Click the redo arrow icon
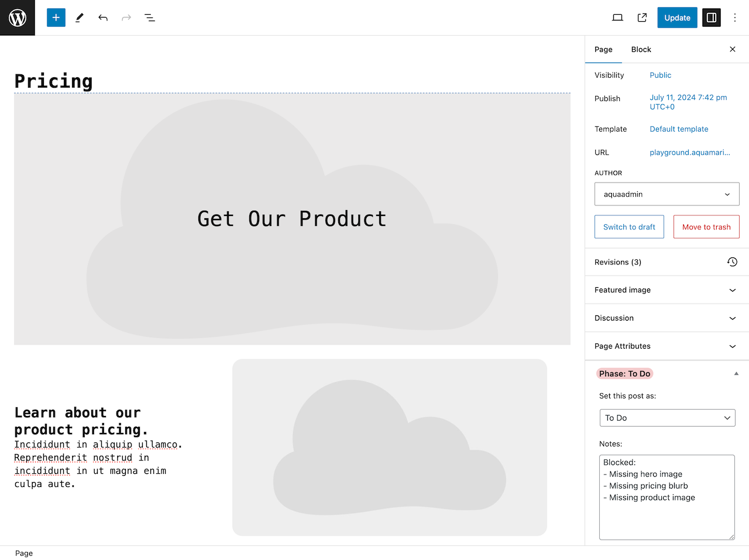The width and height of the screenshot is (749, 560). click(126, 18)
